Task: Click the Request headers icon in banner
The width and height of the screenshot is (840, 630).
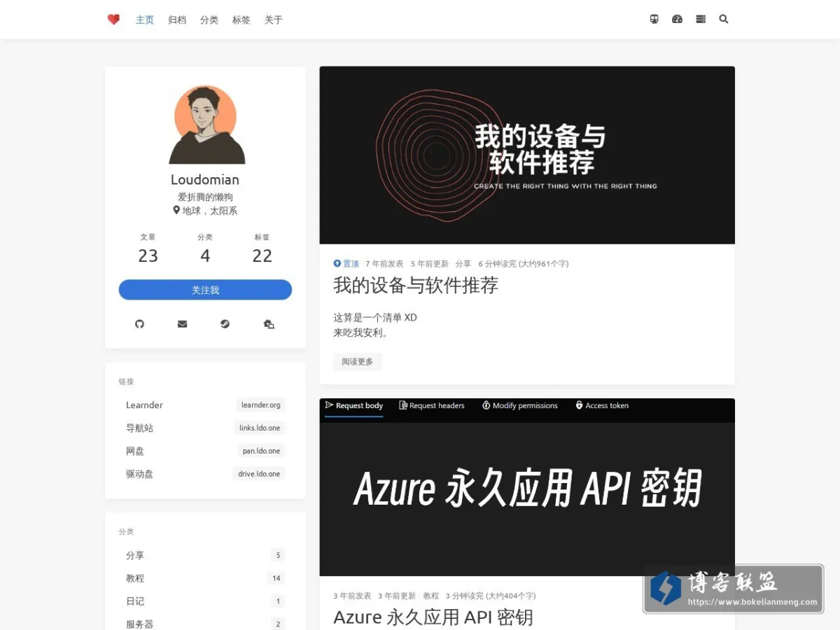Action: pyautogui.click(x=403, y=405)
